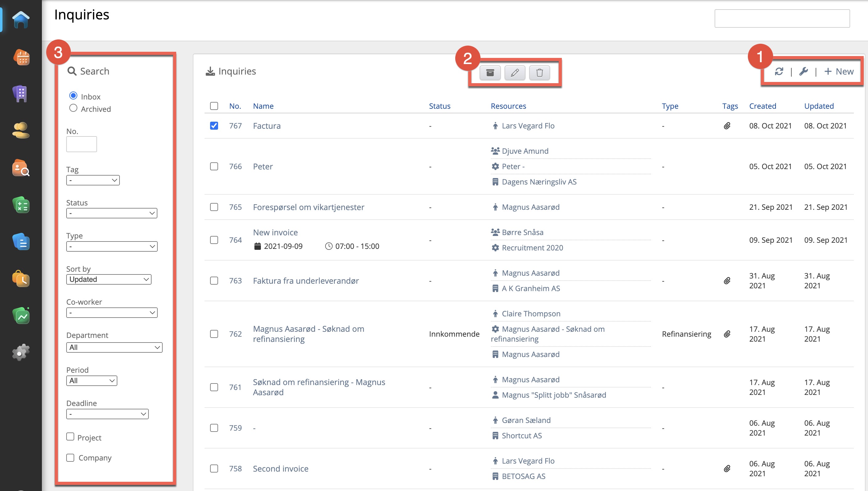This screenshot has height=491, width=868.
Task: Open the Department dropdown
Action: (x=114, y=347)
